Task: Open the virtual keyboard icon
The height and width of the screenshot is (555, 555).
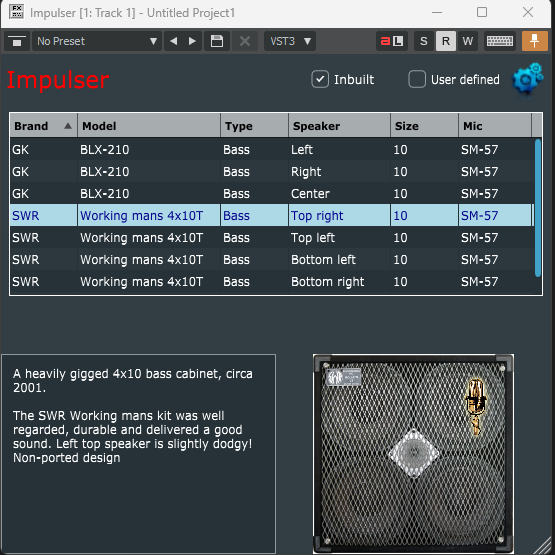Action: click(500, 41)
